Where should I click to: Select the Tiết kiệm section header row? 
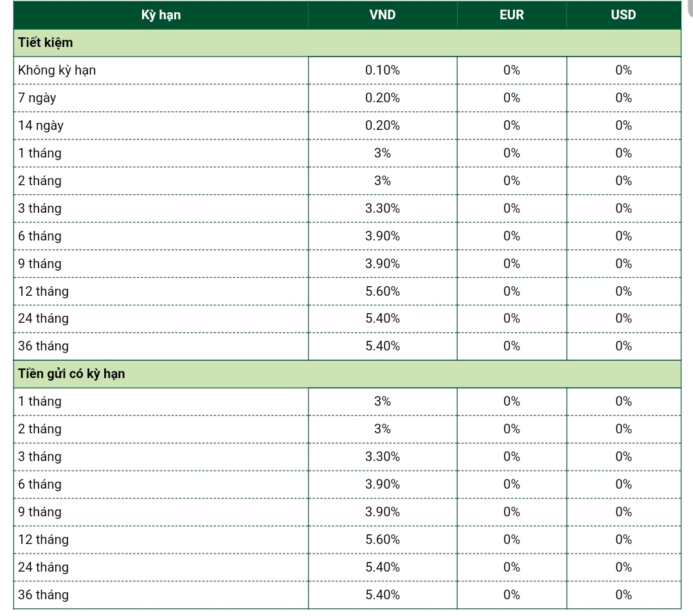pyautogui.click(x=347, y=43)
